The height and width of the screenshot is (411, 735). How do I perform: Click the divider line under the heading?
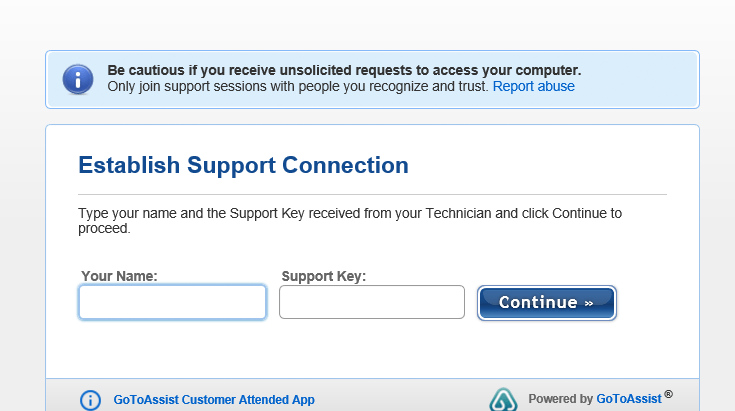(x=372, y=194)
